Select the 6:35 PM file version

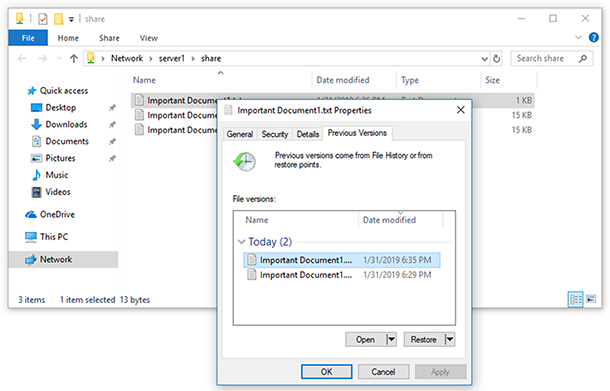[x=342, y=260]
